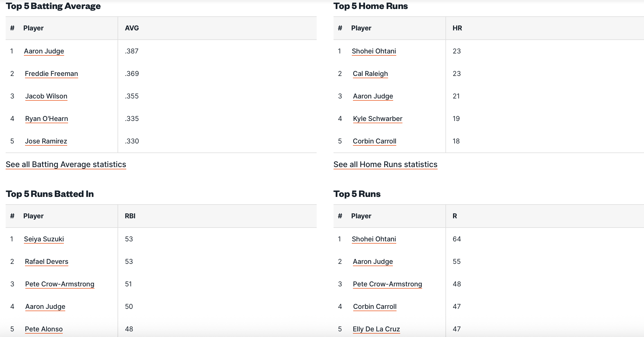Screen dimensions: 644x337
Task: See all Home Runs statistics
Action: click(x=385, y=165)
